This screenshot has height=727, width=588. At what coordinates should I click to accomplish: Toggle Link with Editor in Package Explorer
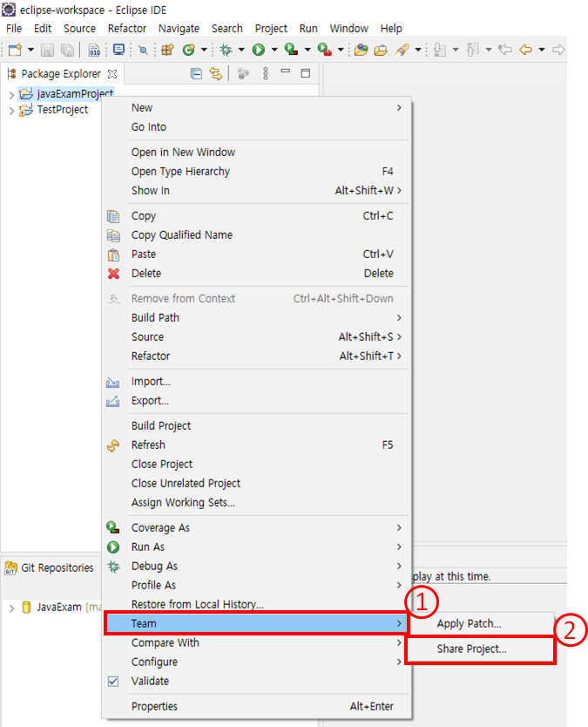click(x=216, y=73)
